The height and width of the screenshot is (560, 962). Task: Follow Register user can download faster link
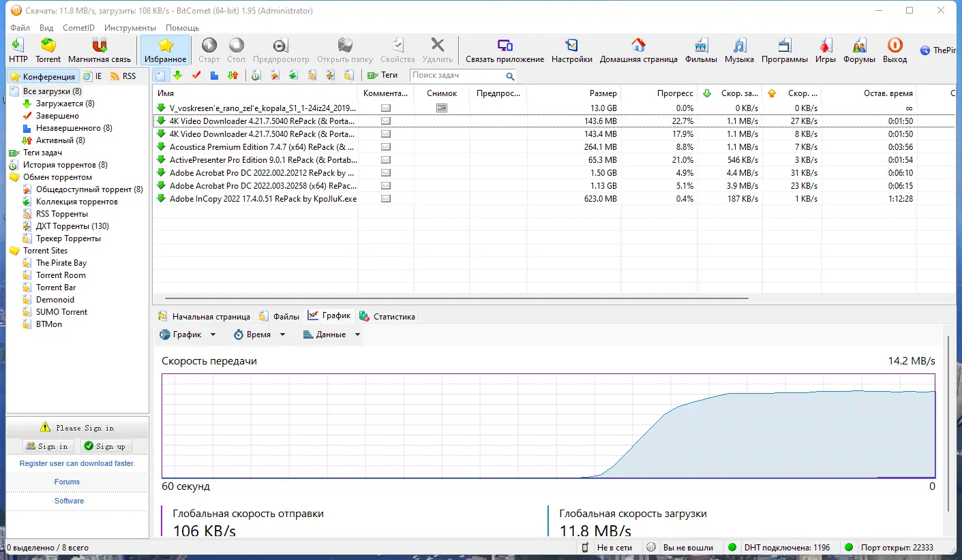(x=77, y=463)
